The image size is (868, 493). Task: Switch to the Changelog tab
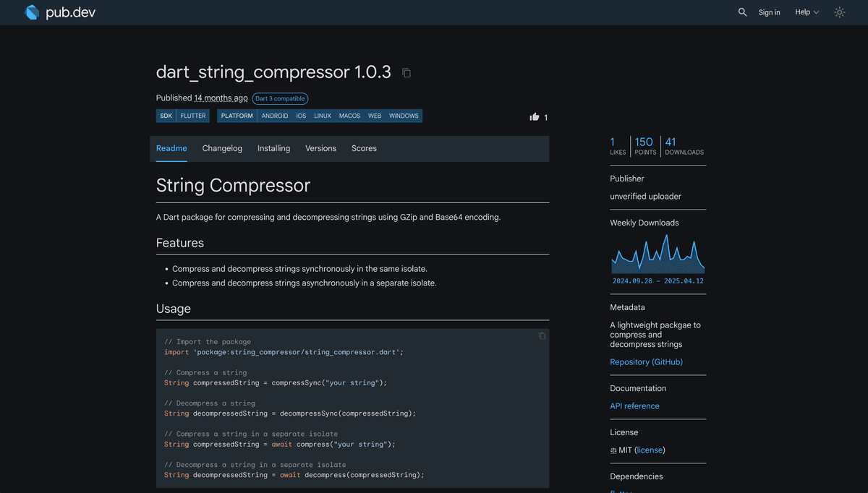pyautogui.click(x=222, y=148)
